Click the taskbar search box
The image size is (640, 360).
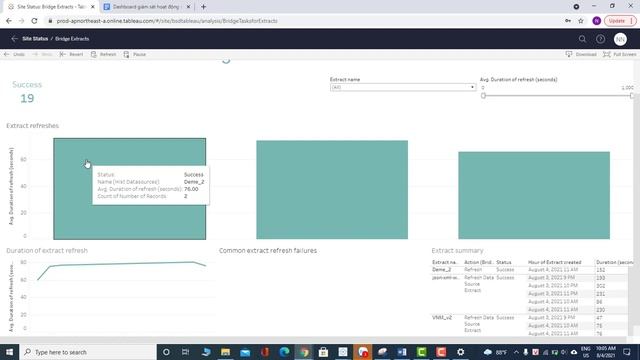pyautogui.click(x=88, y=352)
